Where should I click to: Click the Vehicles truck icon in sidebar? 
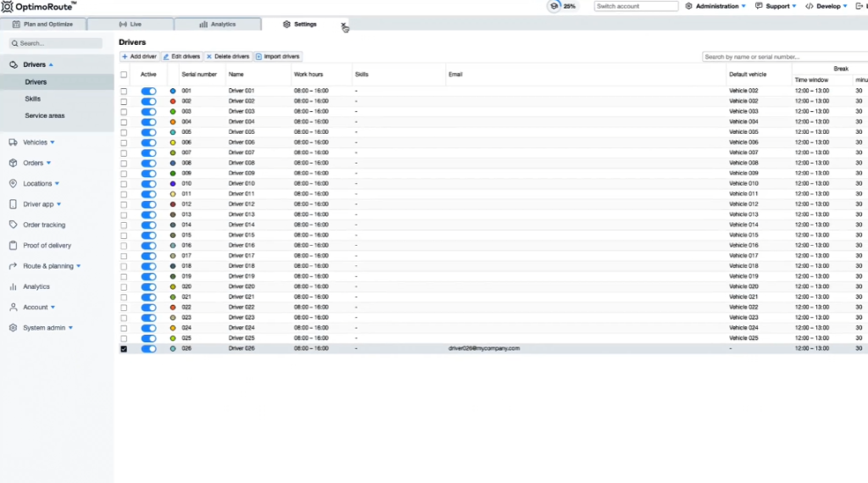pos(14,142)
